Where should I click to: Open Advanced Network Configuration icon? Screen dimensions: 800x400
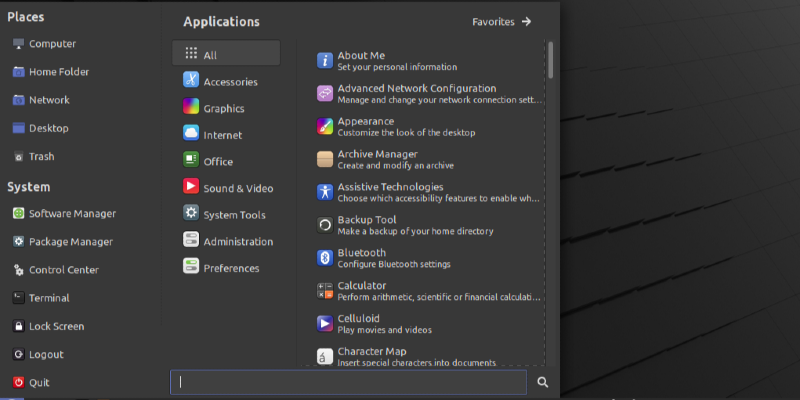[x=325, y=94]
